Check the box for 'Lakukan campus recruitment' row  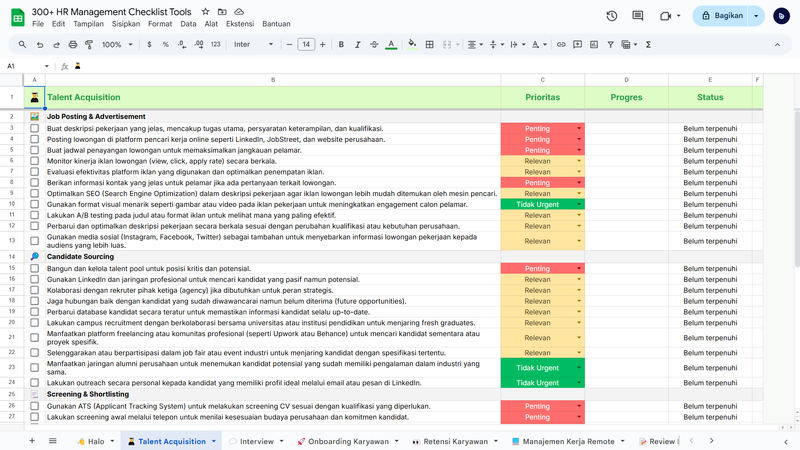(x=34, y=322)
